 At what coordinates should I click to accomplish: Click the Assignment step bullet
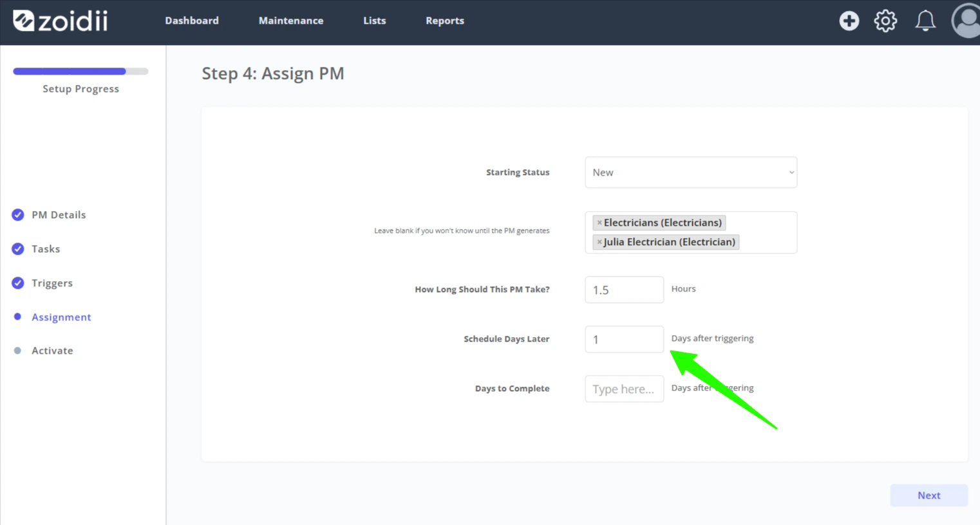pos(17,317)
